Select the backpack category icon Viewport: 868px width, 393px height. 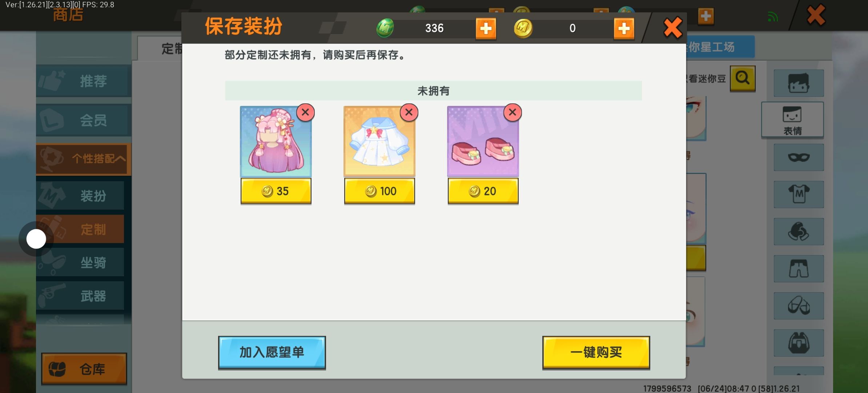(799, 343)
